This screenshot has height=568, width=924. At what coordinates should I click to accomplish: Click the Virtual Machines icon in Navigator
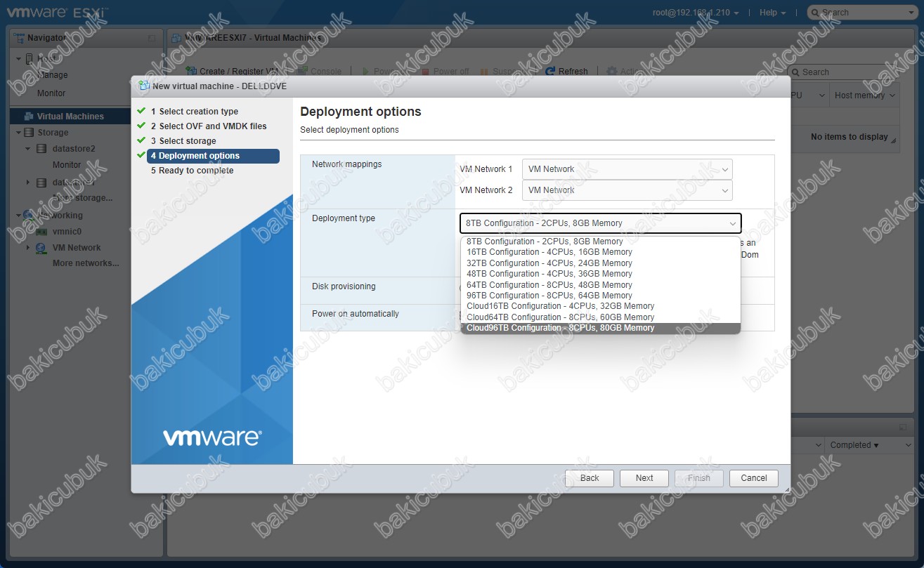(x=29, y=117)
